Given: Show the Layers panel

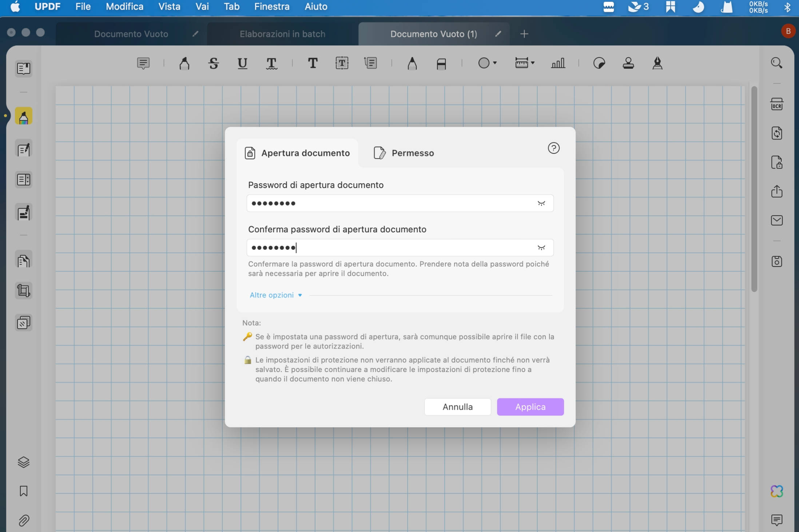Looking at the screenshot, I should click(x=24, y=462).
